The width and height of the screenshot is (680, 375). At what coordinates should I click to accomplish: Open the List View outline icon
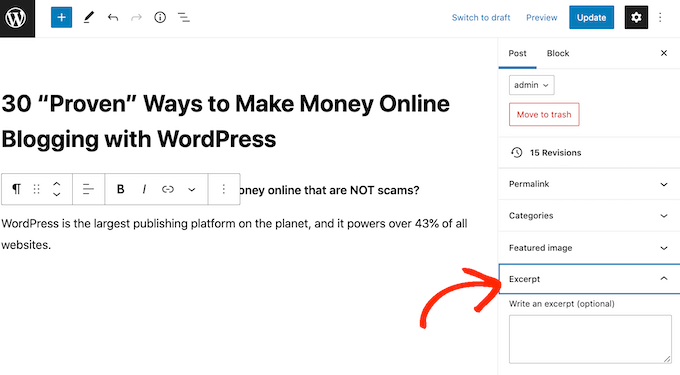[x=184, y=17]
